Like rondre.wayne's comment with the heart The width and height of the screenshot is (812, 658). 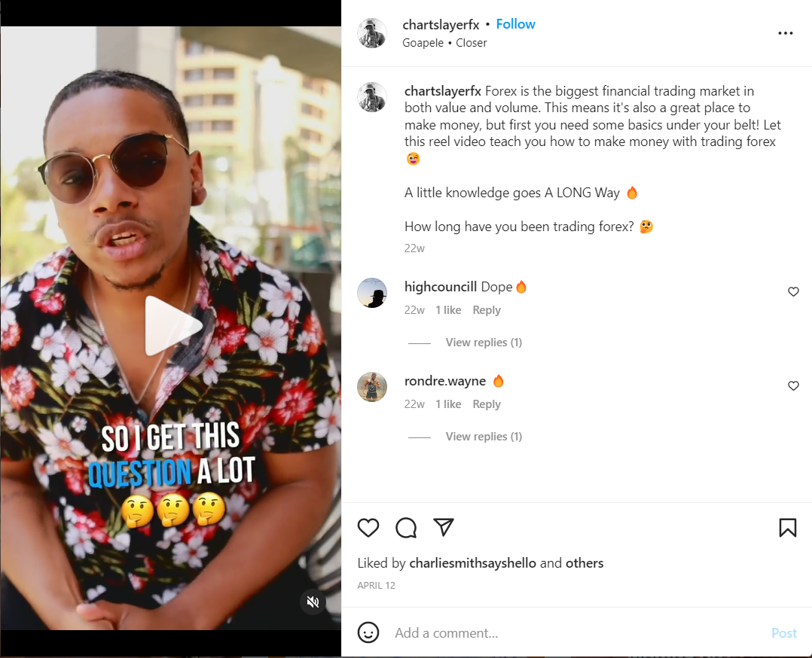pos(793,386)
